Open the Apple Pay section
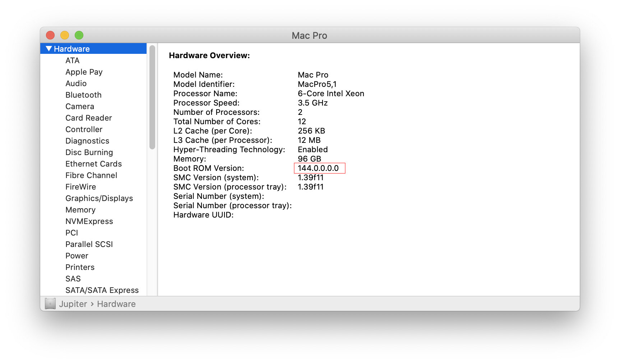 [x=84, y=72]
